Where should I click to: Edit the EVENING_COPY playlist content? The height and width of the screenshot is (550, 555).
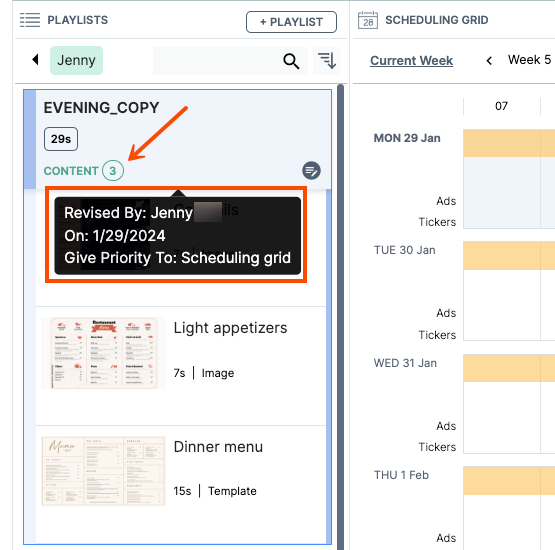(x=311, y=171)
